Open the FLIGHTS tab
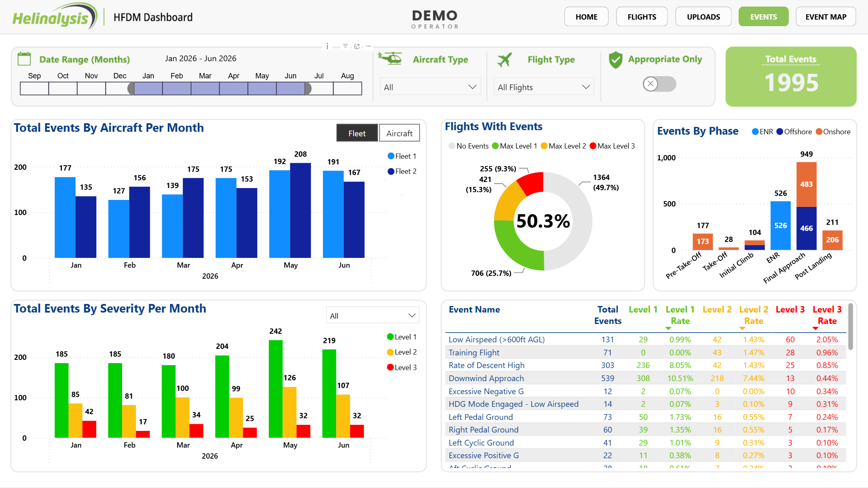The width and height of the screenshot is (868, 488). point(642,17)
